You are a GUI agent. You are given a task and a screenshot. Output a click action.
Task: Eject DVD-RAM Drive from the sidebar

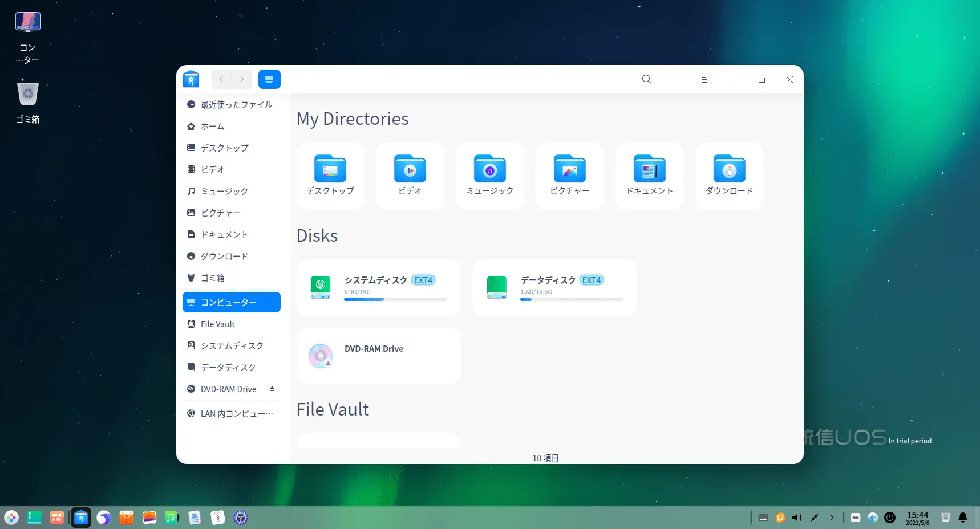point(272,389)
